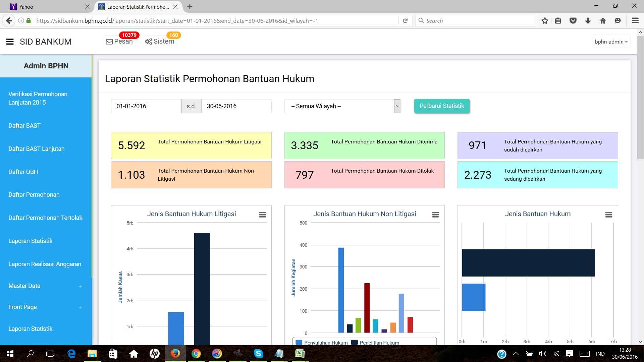
Task: Click Admin BPHN sidebar header
Action: 46,66
